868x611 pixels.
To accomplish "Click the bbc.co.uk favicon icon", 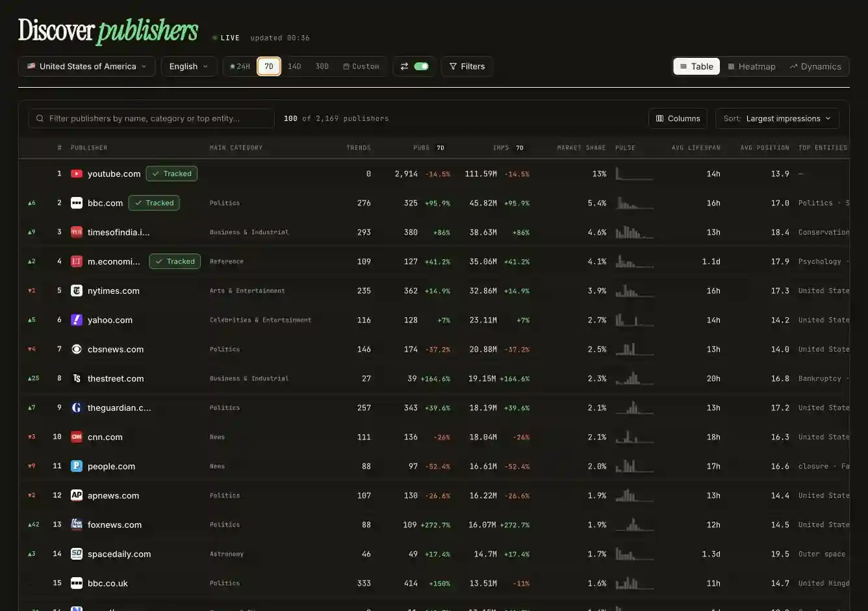I will click(x=77, y=583).
